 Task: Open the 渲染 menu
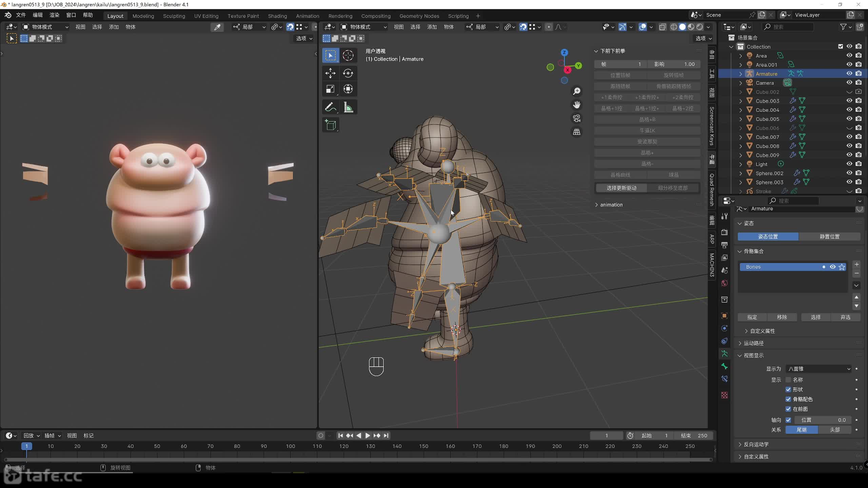click(x=54, y=15)
